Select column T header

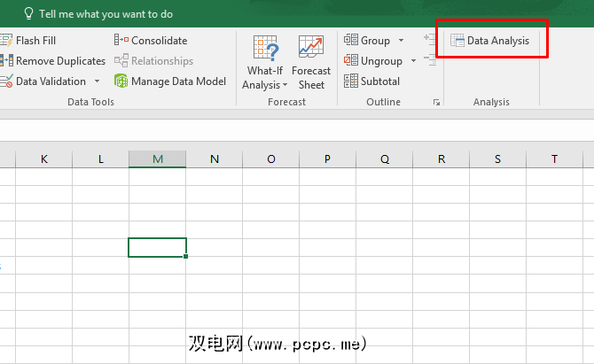(554, 159)
